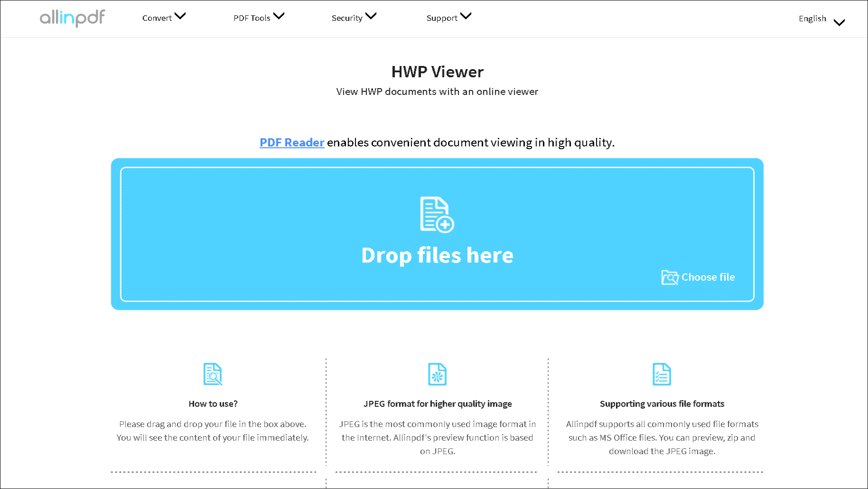Click the JPEG format document icon

[437, 374]
